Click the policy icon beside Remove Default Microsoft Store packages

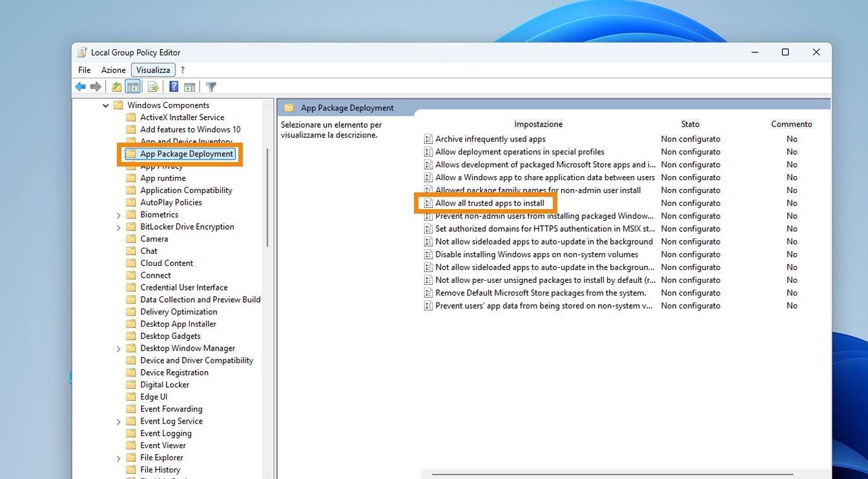(428, 292)
